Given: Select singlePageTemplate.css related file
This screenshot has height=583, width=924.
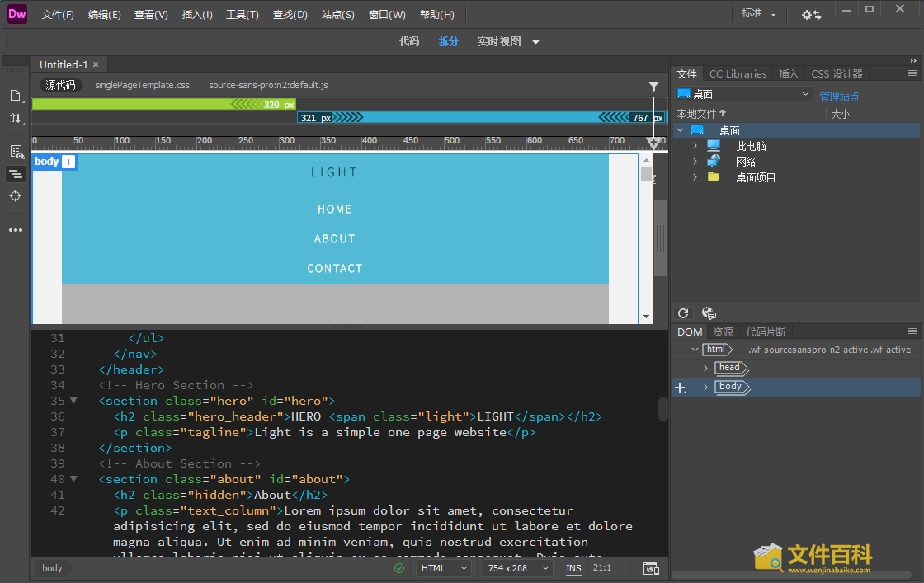Looking at the screenshot, I should 142,85.
